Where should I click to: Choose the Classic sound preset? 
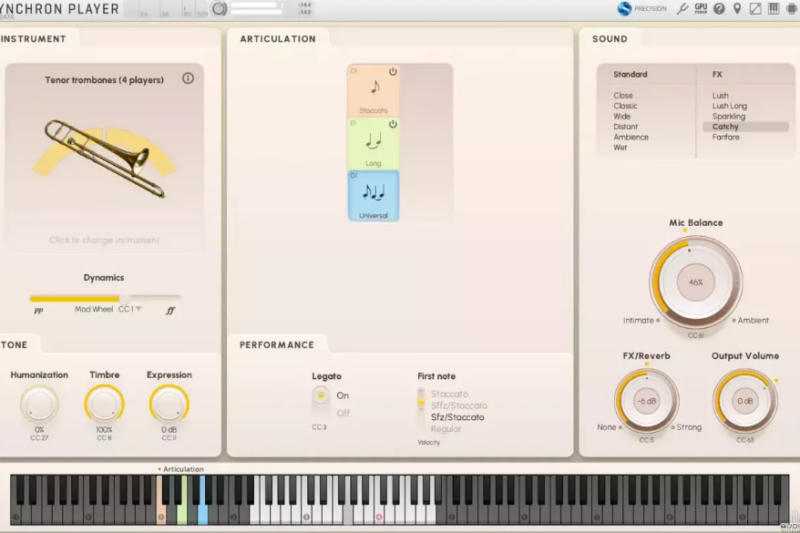(x=625, y=106)
